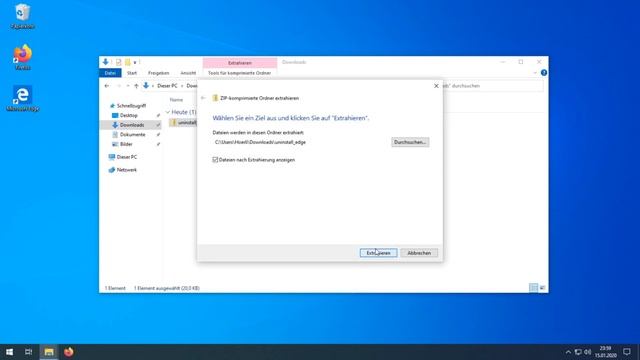Viewport: 640px width, 360px height.
Task: Open the recent locations dropdown arrow
Action: 128,86
